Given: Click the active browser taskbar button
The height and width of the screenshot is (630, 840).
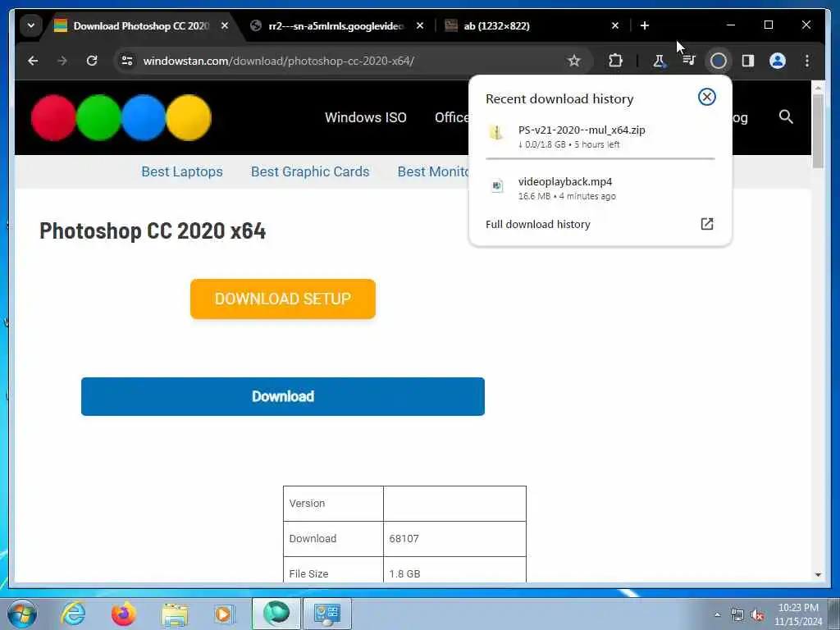Looking at the screenshot, I should pyautogui.click(x=276, y=614).
